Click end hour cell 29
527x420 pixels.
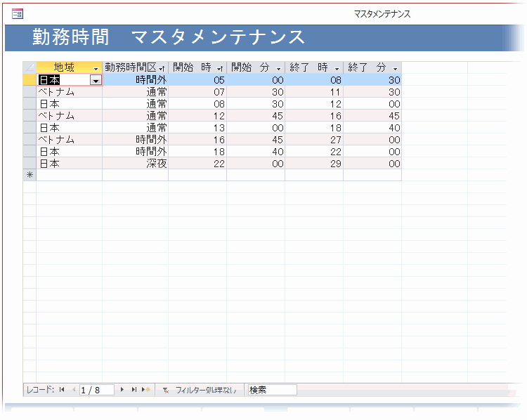(314, 164)
